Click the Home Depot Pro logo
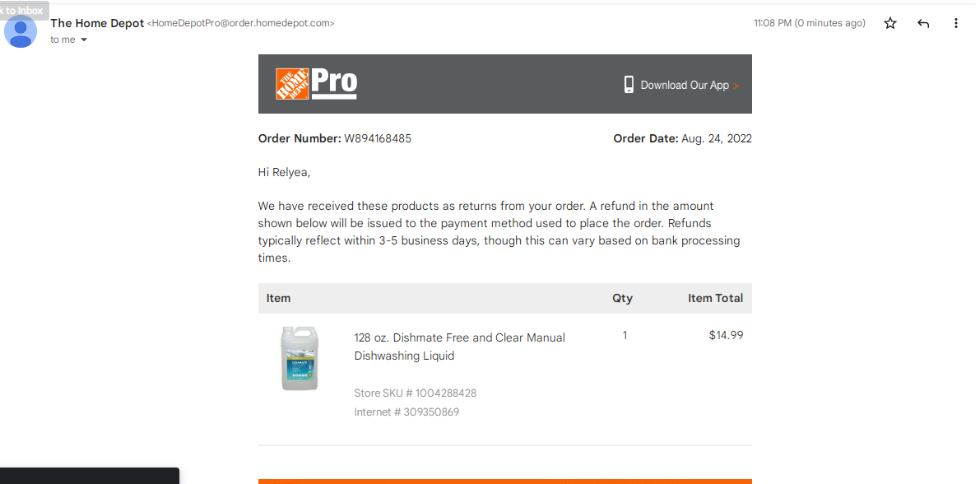 point(316,84)
